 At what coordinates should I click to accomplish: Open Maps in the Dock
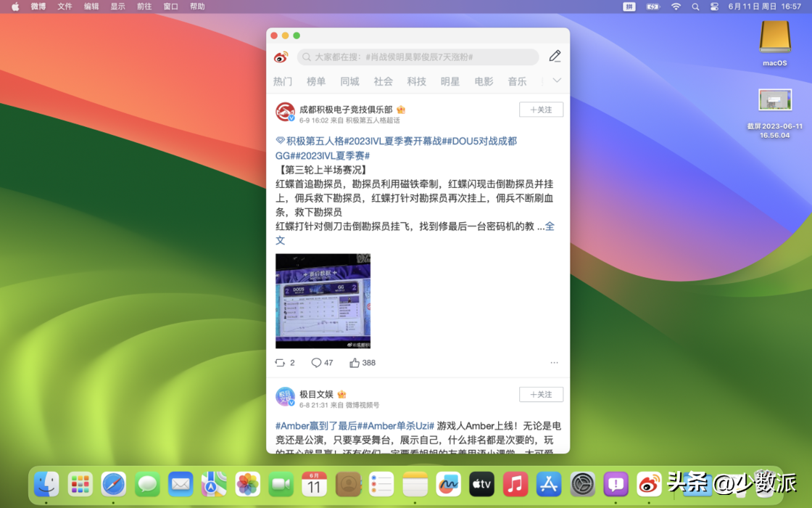click(214, 484)
